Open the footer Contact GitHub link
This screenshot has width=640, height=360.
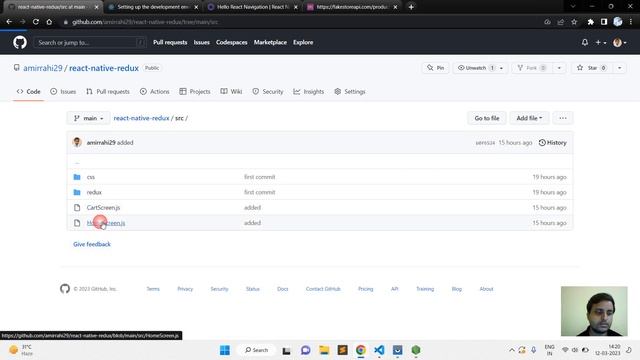point(323,289)
